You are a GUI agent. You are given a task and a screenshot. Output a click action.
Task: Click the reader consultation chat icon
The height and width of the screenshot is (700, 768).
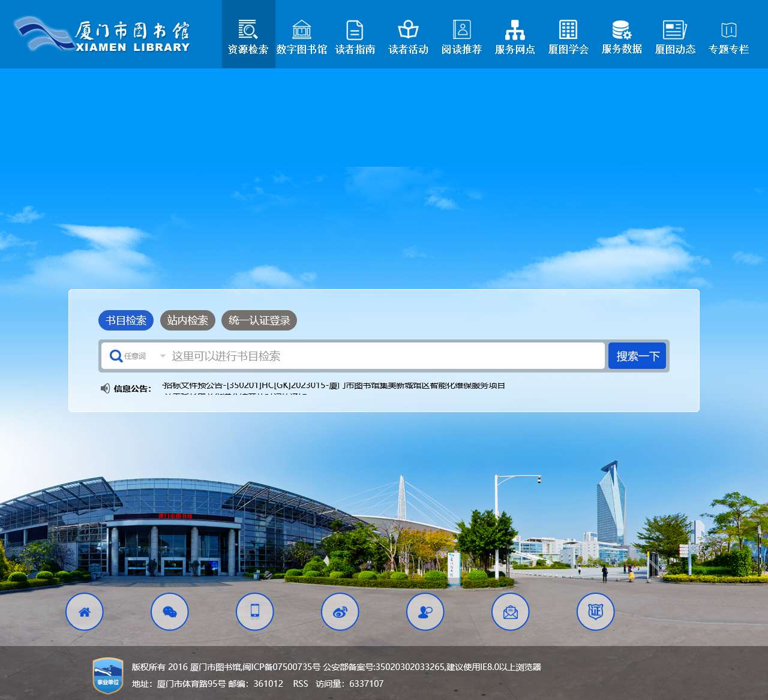click(x=425, y=612)
